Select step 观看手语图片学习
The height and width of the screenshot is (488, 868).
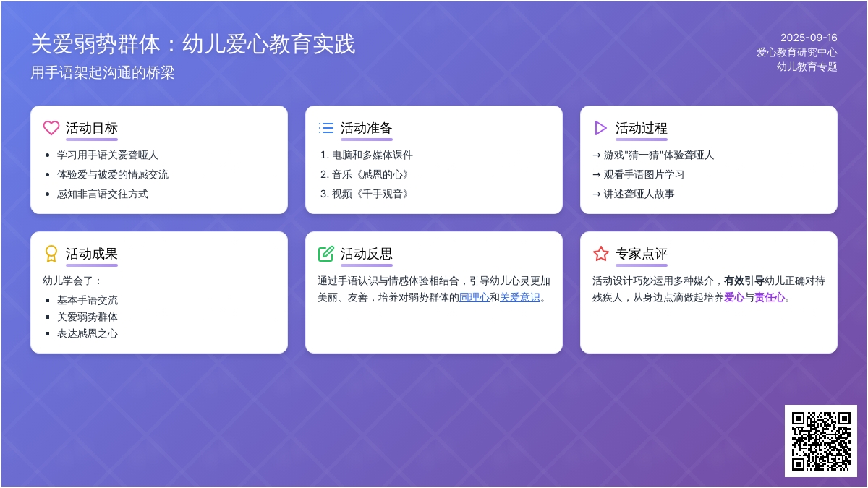point(644,174)
